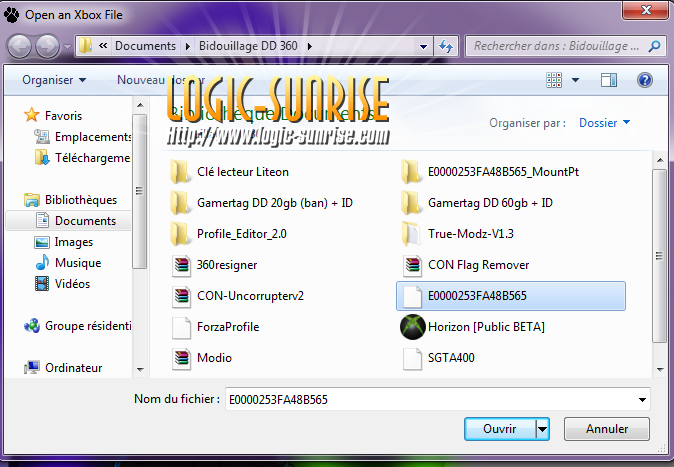This screenshot has width=674, height=467.
Task: Click the Annuler button
Action: [607, 429]
